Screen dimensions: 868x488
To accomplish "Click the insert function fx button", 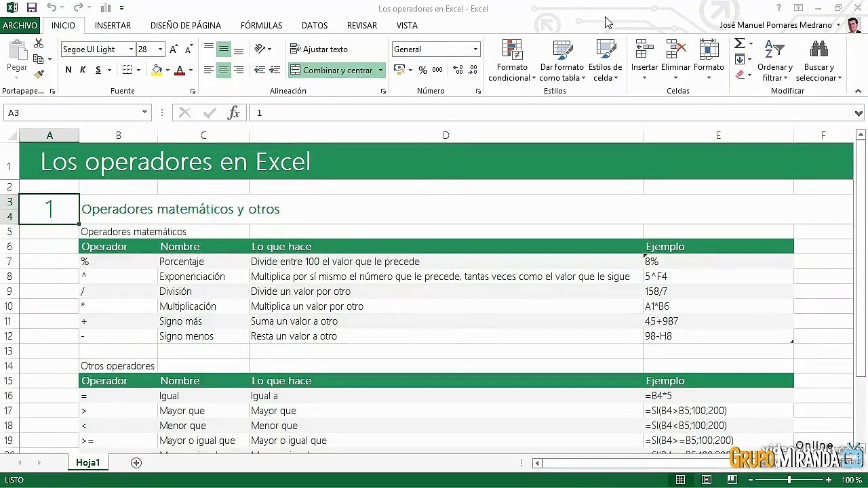I will [x=233, y=113].
